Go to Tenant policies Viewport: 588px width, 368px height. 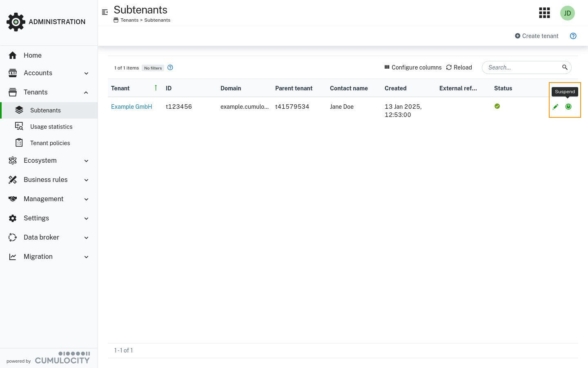click(50, 143)
